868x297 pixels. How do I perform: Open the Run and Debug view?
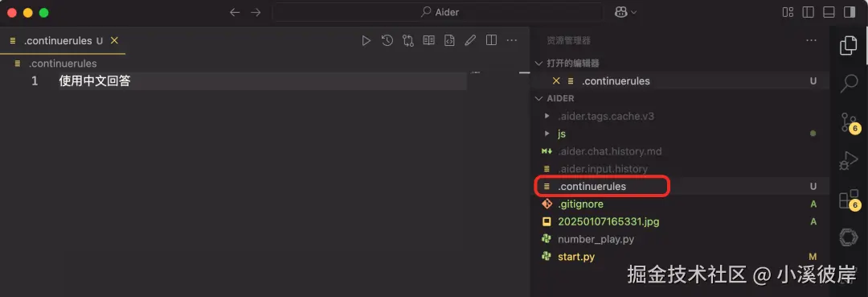[848, 160]
